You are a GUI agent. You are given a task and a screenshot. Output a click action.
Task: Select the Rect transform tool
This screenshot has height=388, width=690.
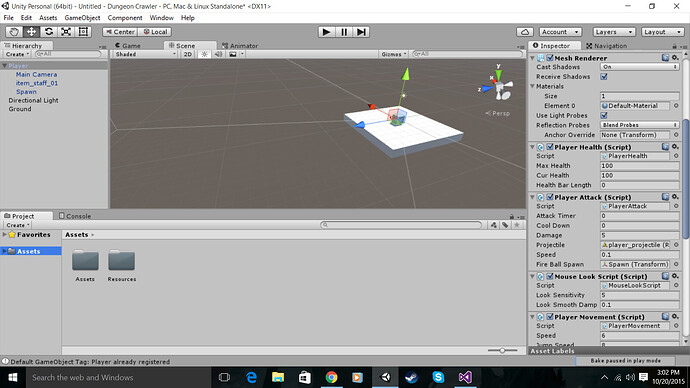83,32
